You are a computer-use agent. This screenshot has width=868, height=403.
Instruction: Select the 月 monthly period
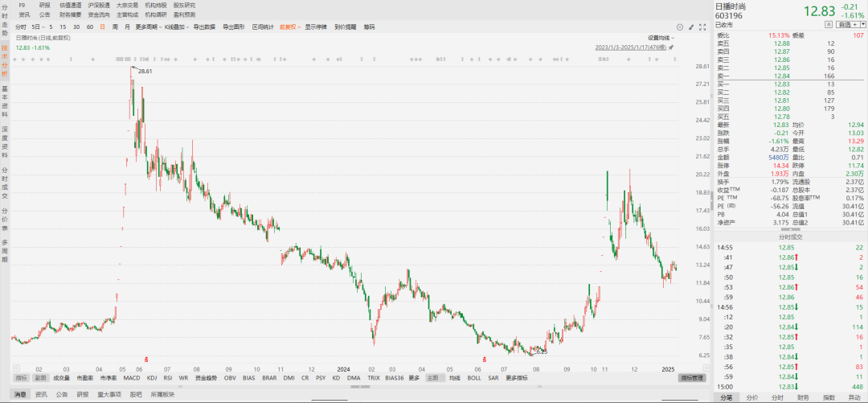click(127, 27)
